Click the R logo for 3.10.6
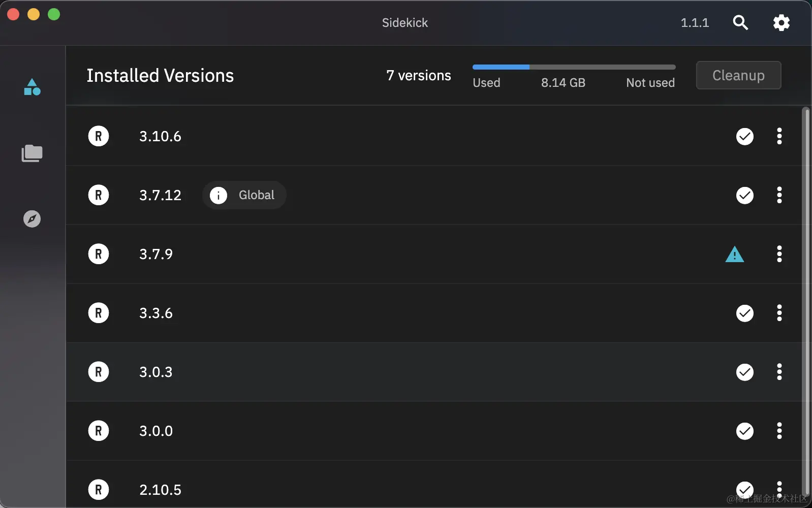Image resolution: width=812 pixels, height=508 pixels. click(99, 136)
